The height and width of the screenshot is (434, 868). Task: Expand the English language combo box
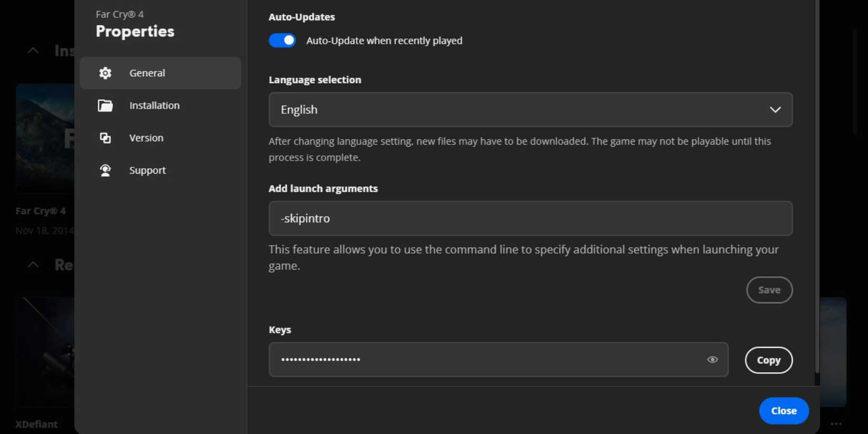point(530,109)
